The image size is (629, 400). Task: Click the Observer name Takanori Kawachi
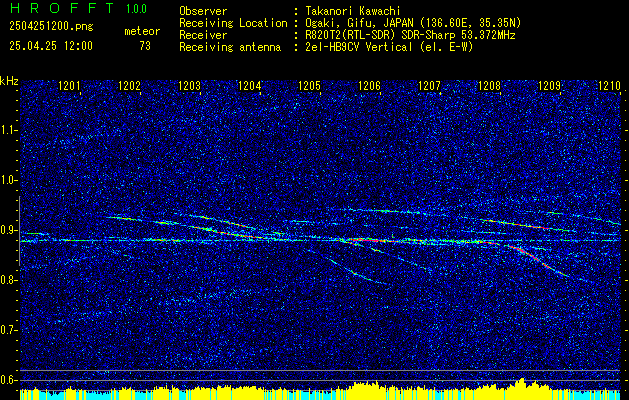[x=353, y=11]
